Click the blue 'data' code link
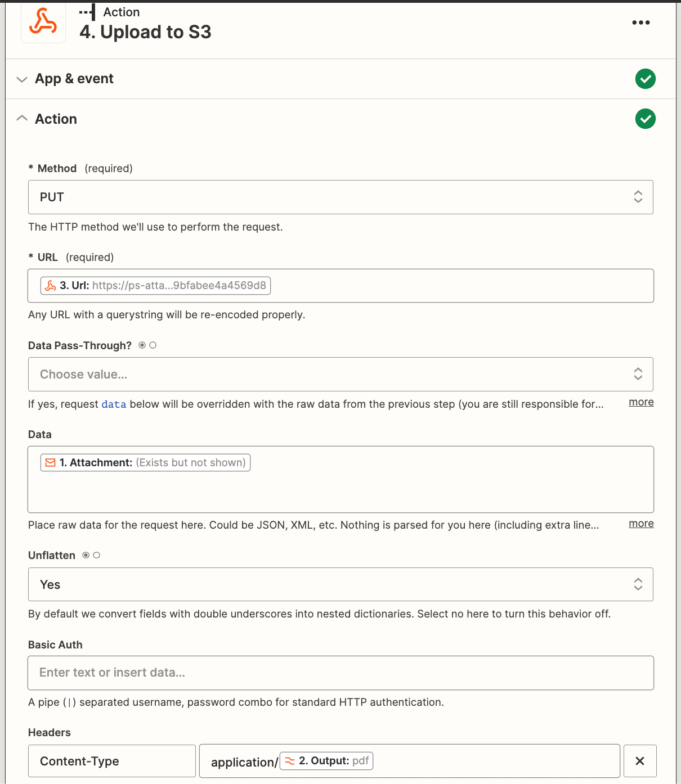 [x=114, y=404]
